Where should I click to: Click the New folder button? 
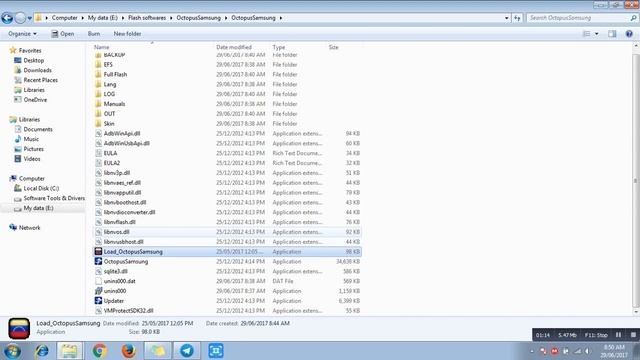click(x=127, y=34)
